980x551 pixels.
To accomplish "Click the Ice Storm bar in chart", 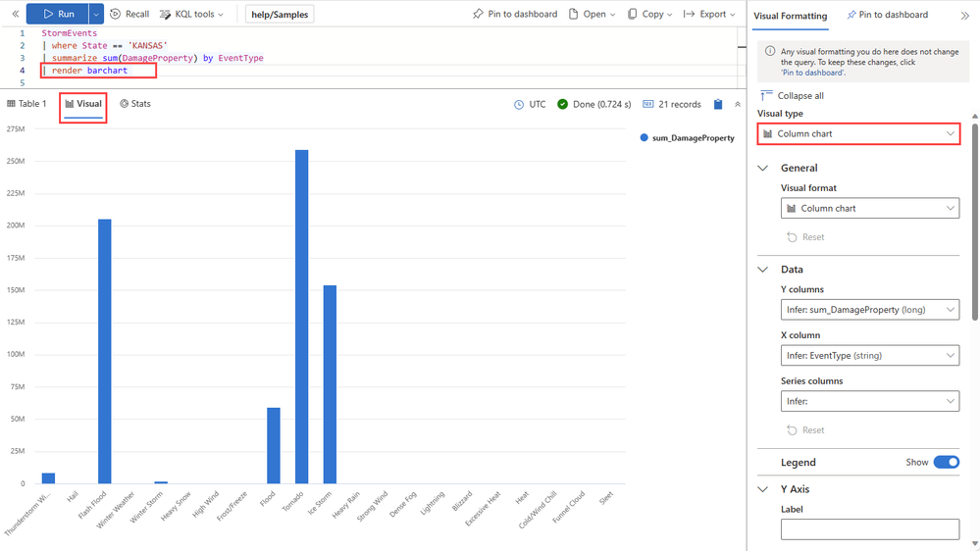I will [x=330, y=385].
